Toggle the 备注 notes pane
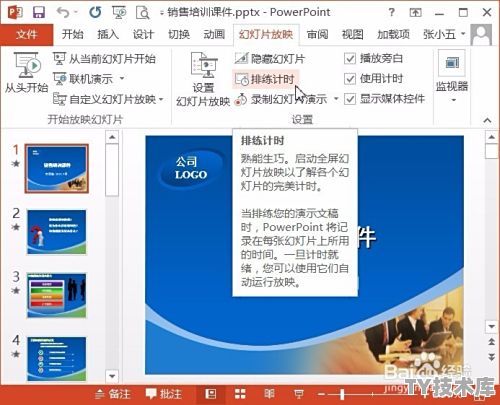The width and height of the screenshot is (500, 405). coord(113,394)
